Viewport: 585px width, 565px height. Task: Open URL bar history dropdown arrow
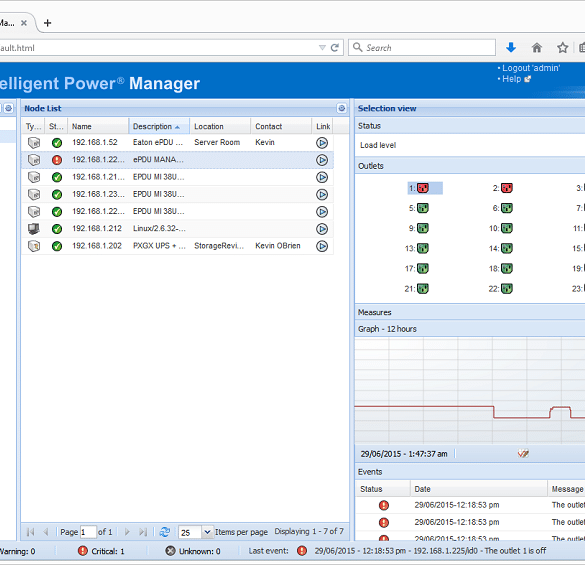(x=322, y=47)
